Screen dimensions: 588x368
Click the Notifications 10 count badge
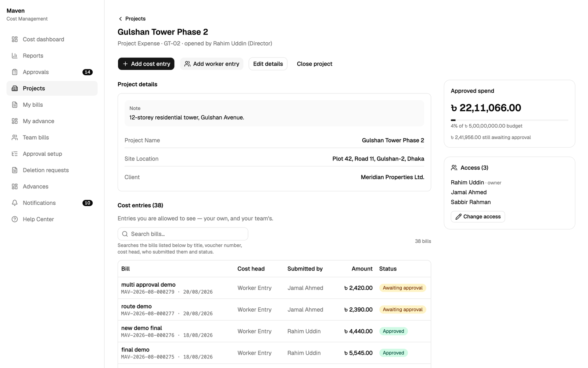tap(87, 203)
